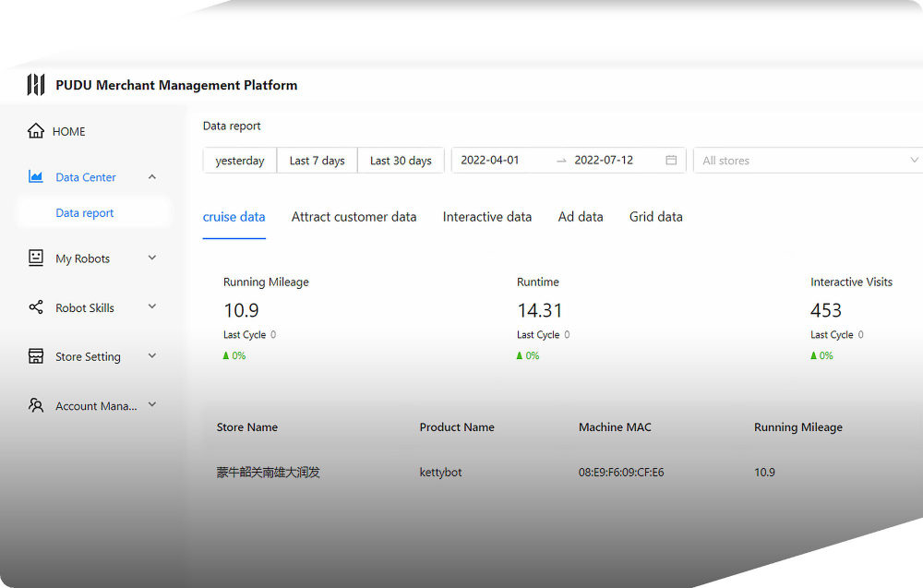Click the My Robots face icon
The height and width of the screenshot is (588, 923).
coord(36,258)
